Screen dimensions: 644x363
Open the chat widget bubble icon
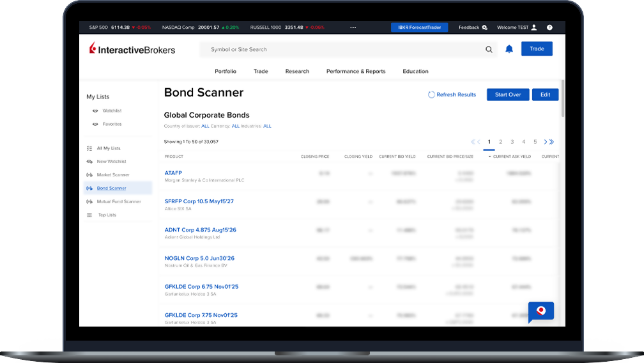click(x=540, y=311)
